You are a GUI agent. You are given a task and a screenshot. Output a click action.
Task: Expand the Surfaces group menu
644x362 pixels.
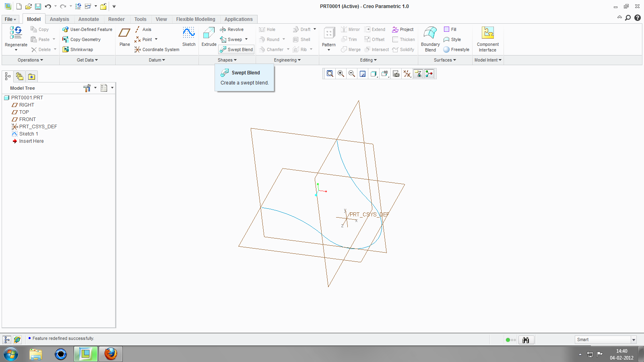pyautogui.click(x=445, y=60)
